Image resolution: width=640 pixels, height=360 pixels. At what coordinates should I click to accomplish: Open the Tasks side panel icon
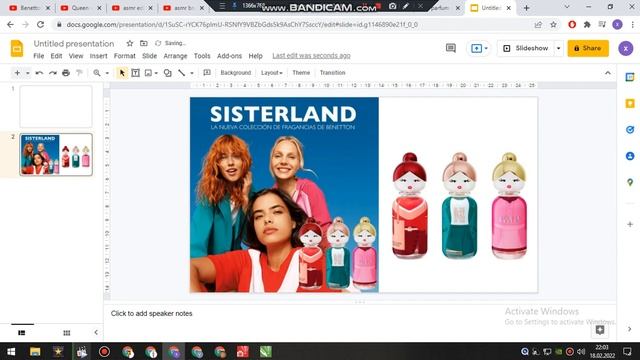click(x=630, y=130)
